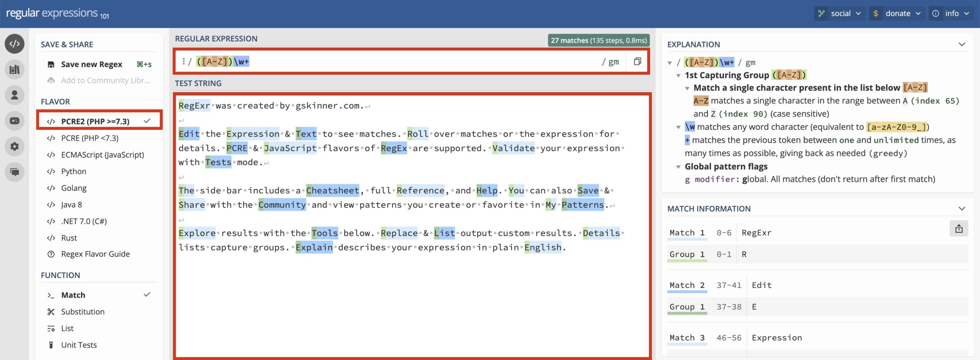Viewport: 980px width, 360px height.
Task: Click the export matches share icon
Action: click(959, 229)
